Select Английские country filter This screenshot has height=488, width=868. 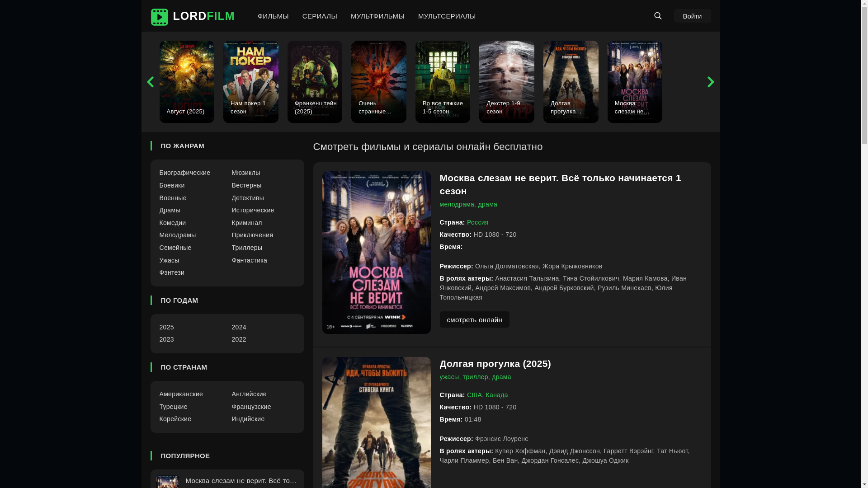pos(249,394)
